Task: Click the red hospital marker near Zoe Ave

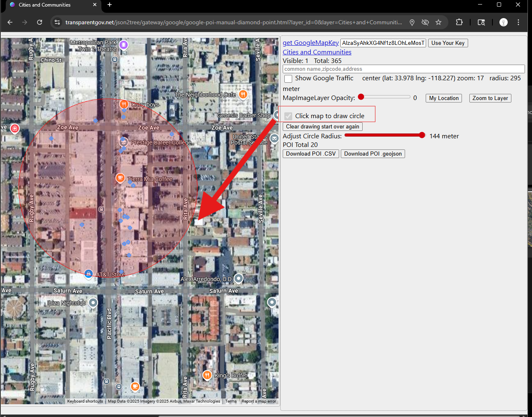Action: coord(15,128)
